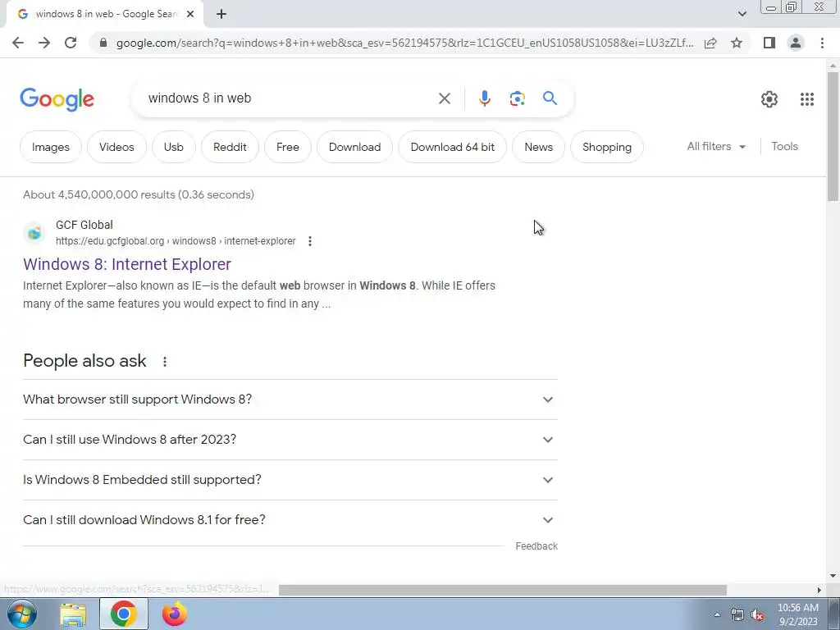Click the address bar URL
This screenshot has height=630, width=840.
[x=404, y=43]
